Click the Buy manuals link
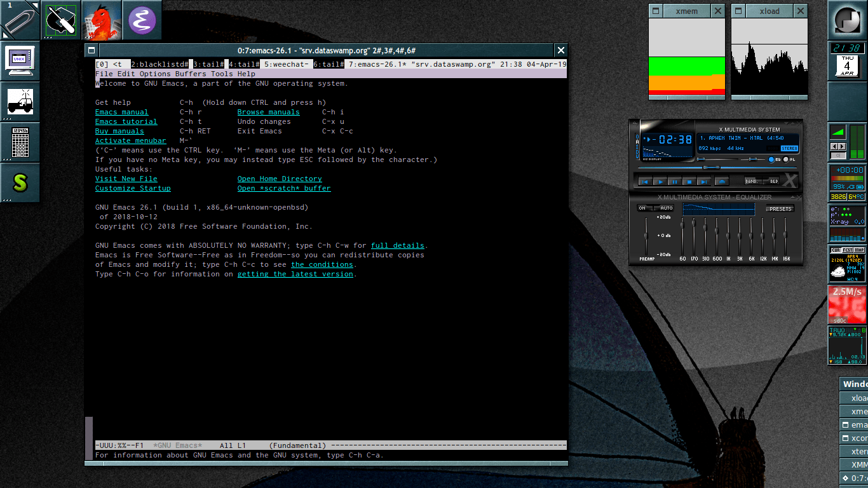 [119, 131]
